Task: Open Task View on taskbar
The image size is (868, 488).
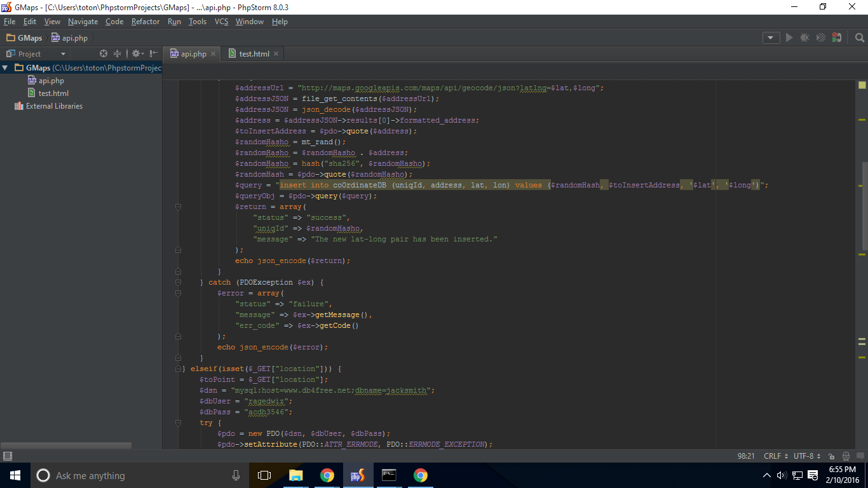Action: tap(264, 475)
